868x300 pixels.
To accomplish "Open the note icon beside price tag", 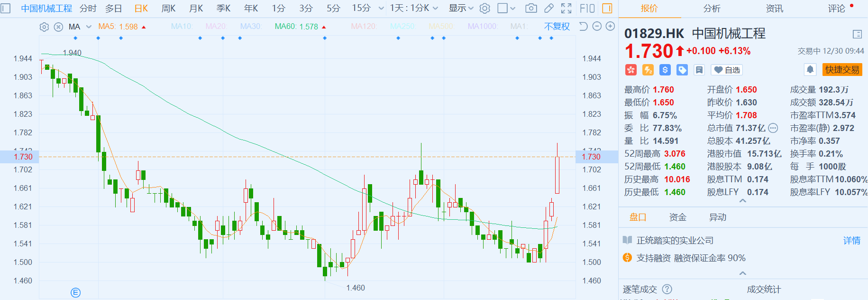I will click(699, 70).
